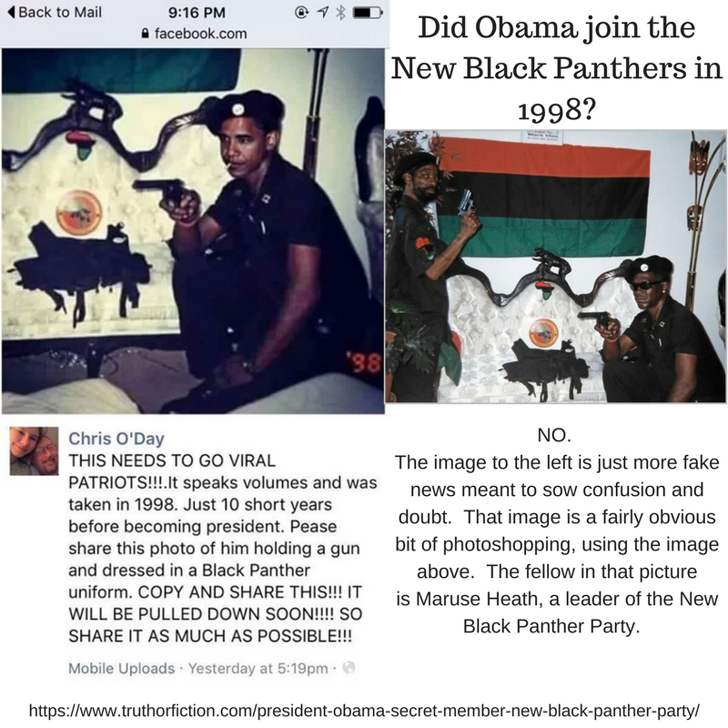The width and height of the screenshot is (728, 728).
Task: Click the Yesterday at 5:19pm timestamp
Action: pyautogui.click(x=258, y=668)
